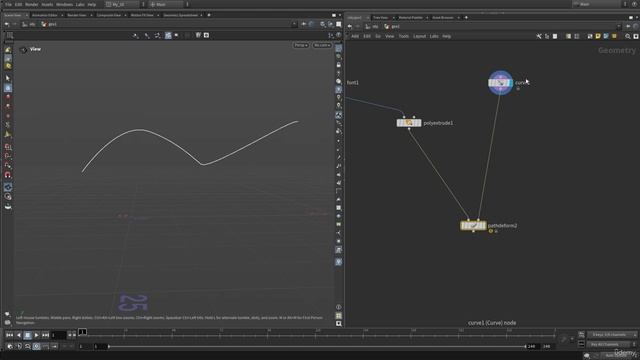Jump to first frame in playbar

[9, 335]
